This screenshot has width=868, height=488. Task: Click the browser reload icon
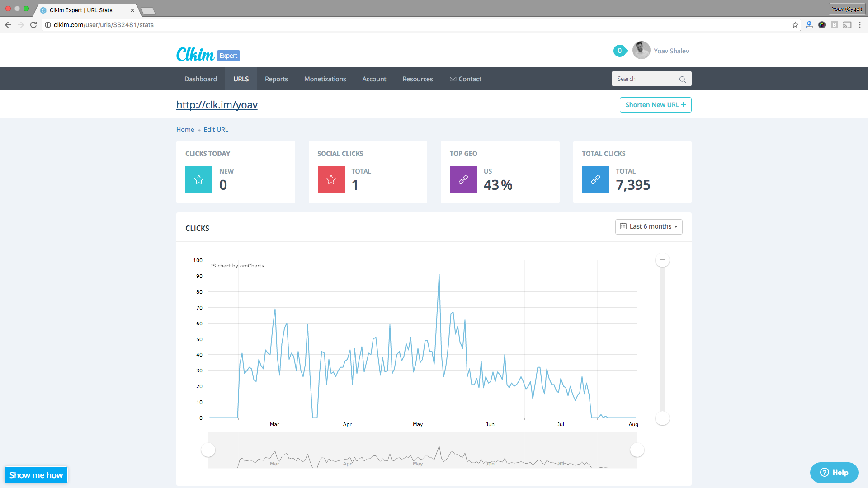33,25
